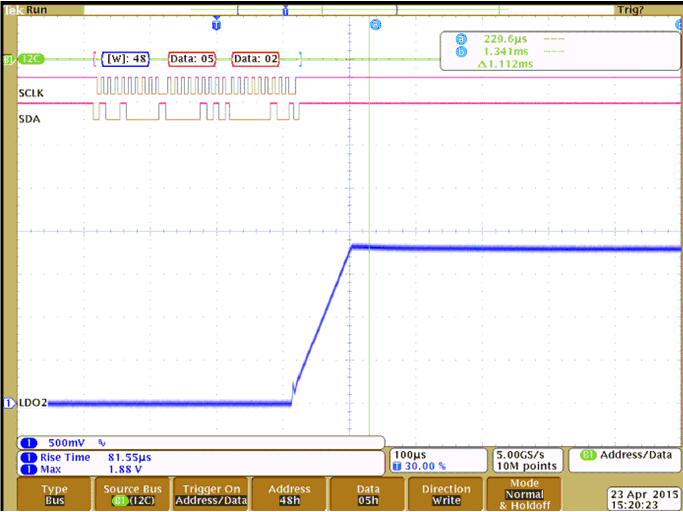The image size is (683, 512).
Task: Click the SCLK waveform label
Action: click(x=31, y=93)
